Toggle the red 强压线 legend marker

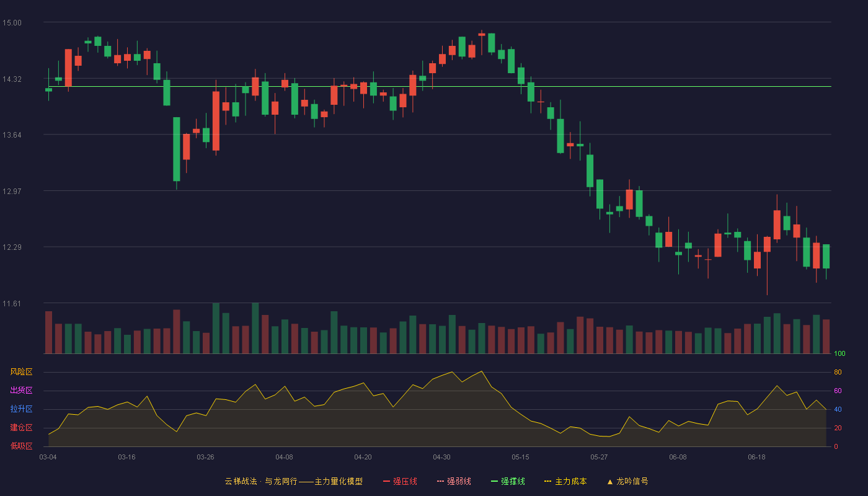coord(387,481)
